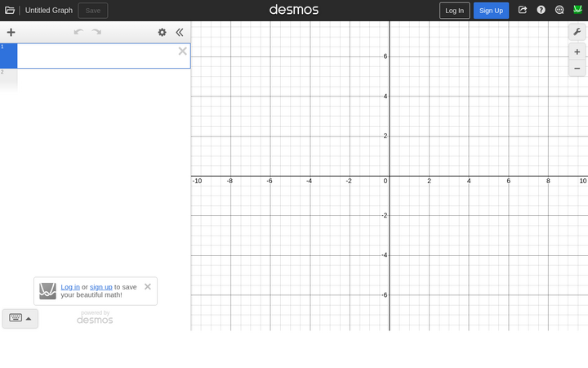Click the Untitled Graph title
This screenshot has height=368, width=588.
49,11
